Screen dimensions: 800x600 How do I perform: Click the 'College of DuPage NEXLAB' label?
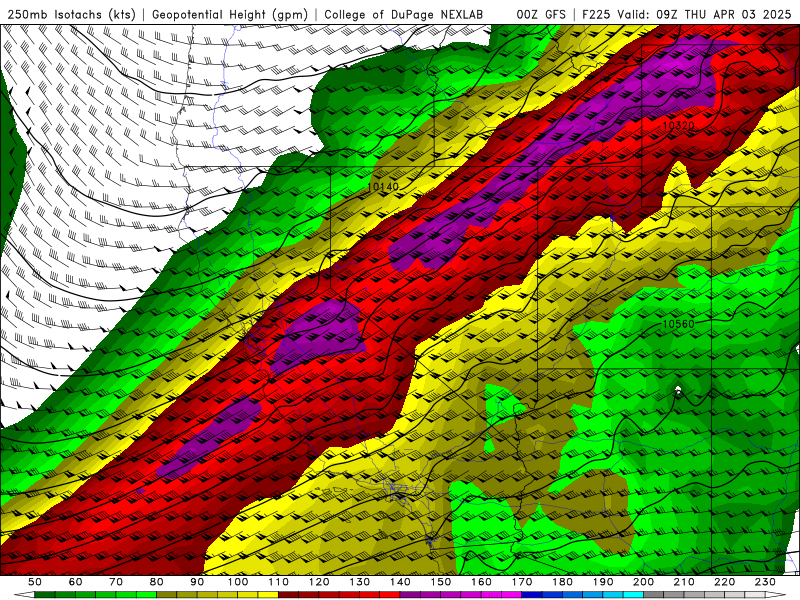coord(404,15)
